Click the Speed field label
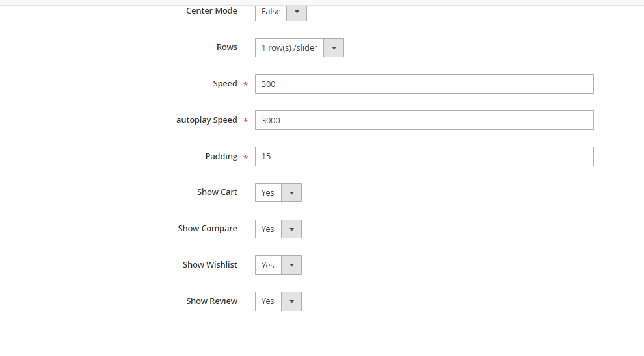The width and height of the screenshot is (644, 356). click(224, 84)
